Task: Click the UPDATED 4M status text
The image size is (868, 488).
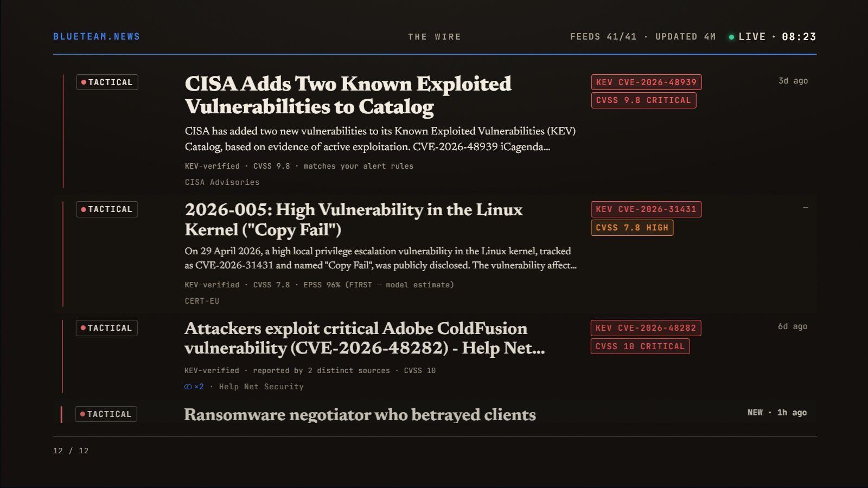Action: pos(686,37)
